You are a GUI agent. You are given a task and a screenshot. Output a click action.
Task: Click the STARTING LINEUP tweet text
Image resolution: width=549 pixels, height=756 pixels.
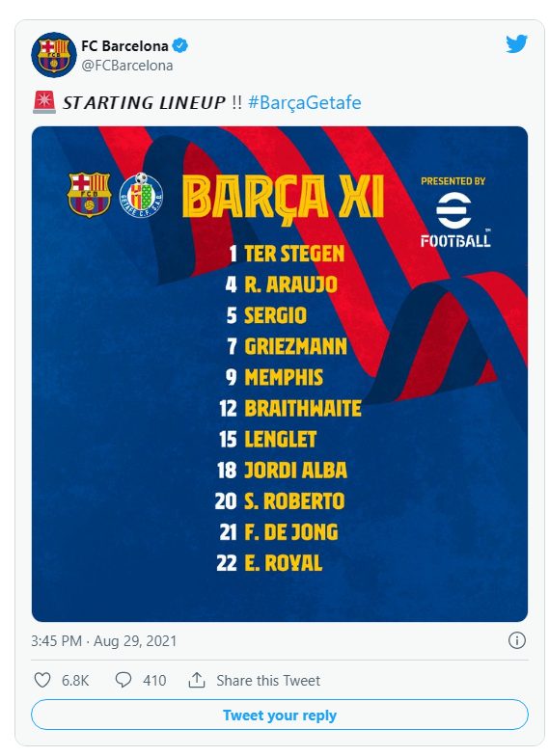[x=144, y=102]
